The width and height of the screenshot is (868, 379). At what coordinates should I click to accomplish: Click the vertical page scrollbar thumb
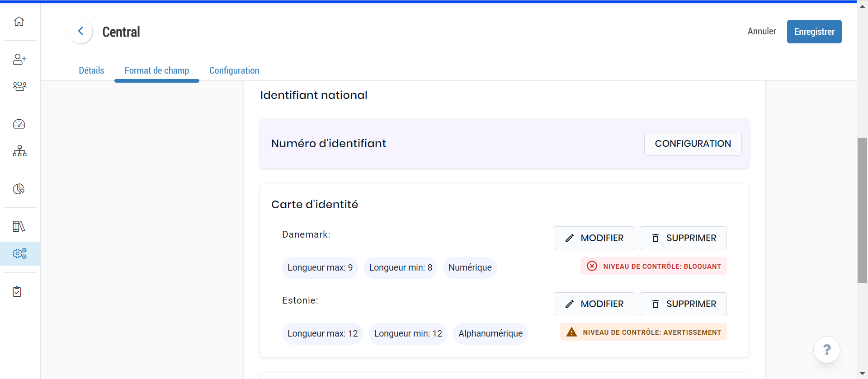862,211
